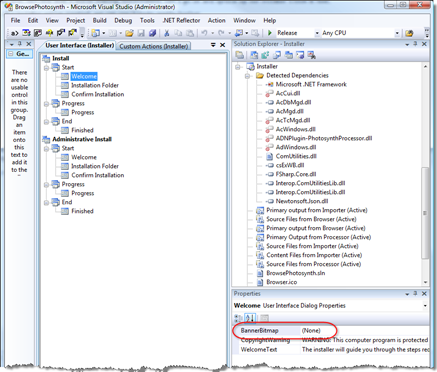This screenshot has width=437, height=372.
Task: Toggle auto-hide pin on Toolbox panel
Action: coord(20,44)
